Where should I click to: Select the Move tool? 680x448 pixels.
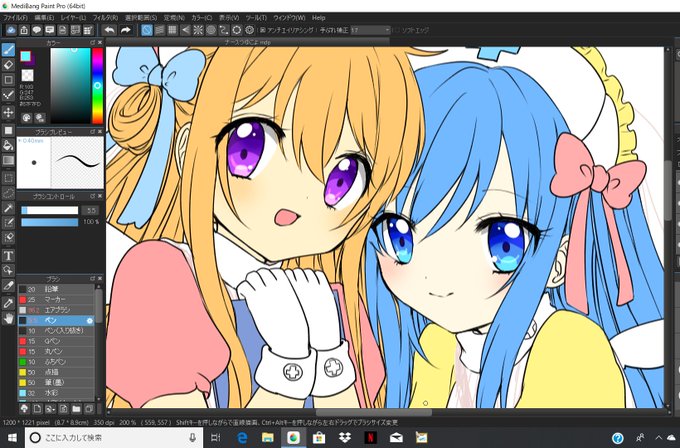point(8,113)
